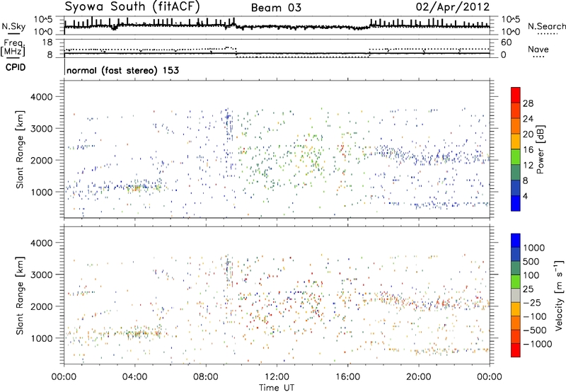Pick the light green segment of the velocity color bar
Viewport: 566px width, 392px height.
pos(516,282)
